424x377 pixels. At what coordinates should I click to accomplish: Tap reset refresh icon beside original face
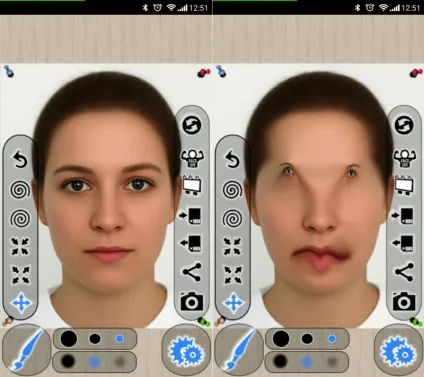pos(192,125)
